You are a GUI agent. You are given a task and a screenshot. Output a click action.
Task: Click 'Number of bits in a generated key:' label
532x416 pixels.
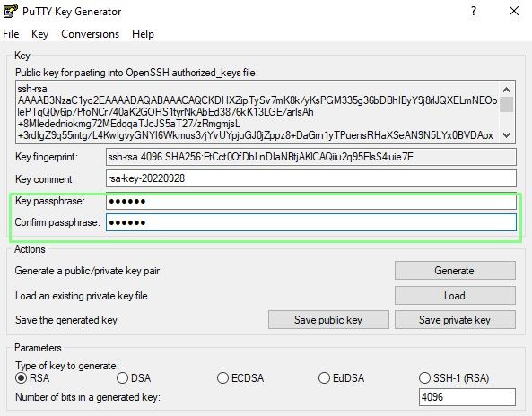[88, 397]
